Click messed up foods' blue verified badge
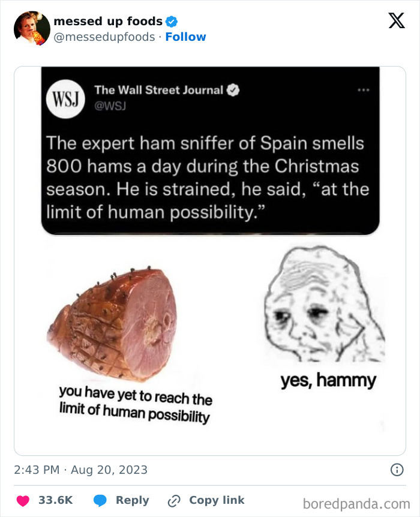420x517 pixels. pos(172,22)
